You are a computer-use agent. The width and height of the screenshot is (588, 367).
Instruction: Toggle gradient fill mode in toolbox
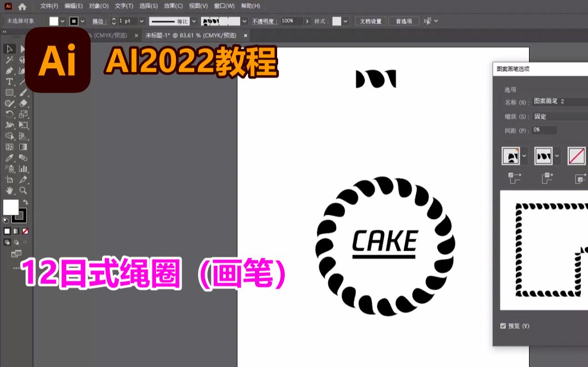[x=15, y=231]
